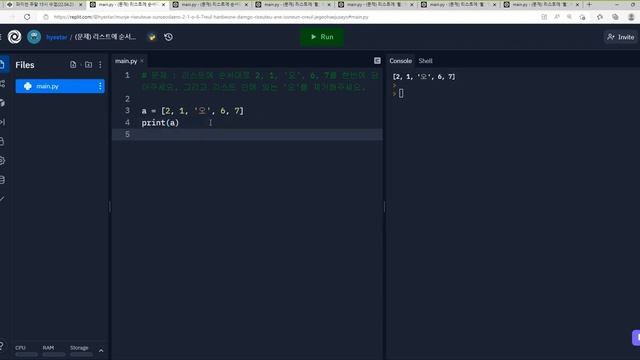Open the Unit tests checkmark sidebar icon
Screen dimensions: 640x360
[2, 199]
